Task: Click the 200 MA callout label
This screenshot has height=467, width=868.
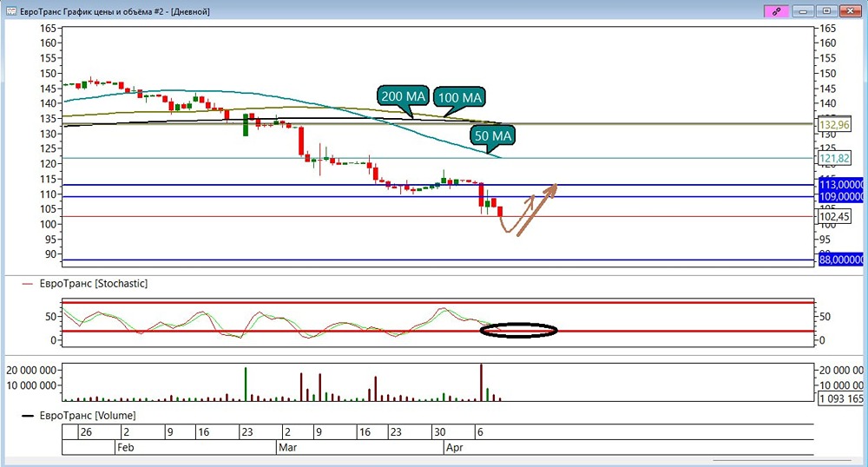Action: pyautogui.click(x=403, y=96)
